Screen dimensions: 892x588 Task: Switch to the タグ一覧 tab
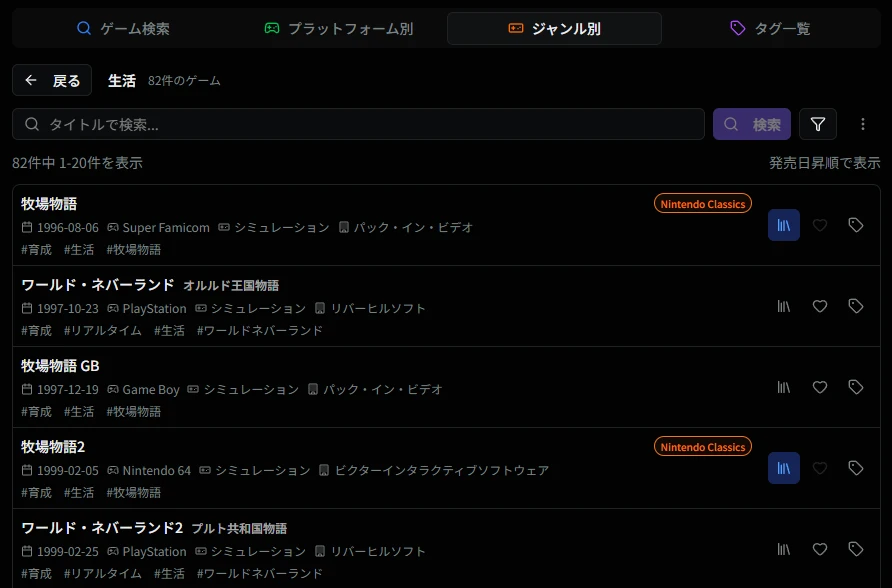[770, 28]
